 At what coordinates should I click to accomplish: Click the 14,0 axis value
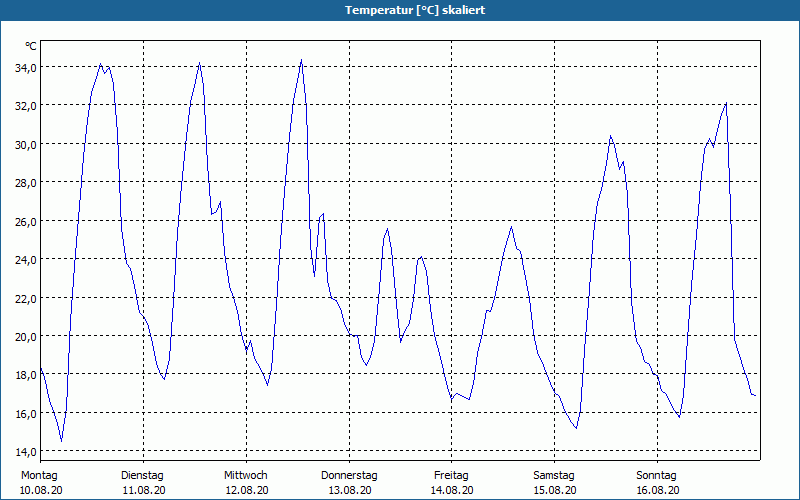click(x=25, y=452)
